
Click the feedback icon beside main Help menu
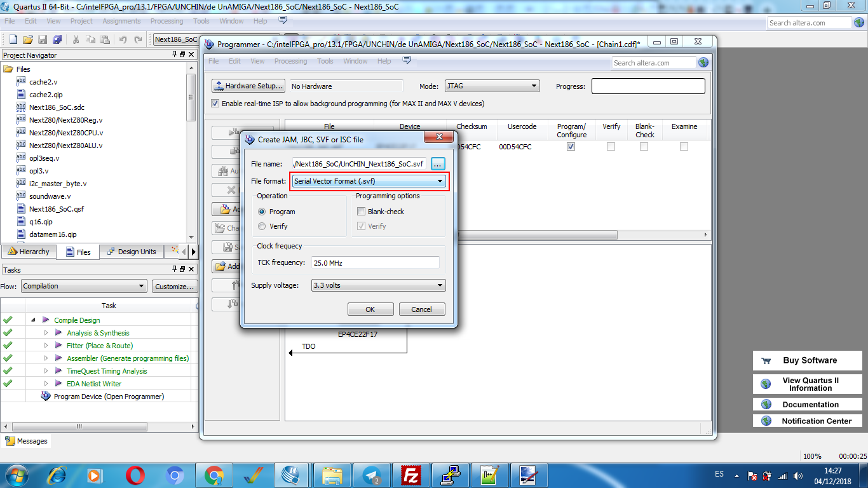tap(283, 20)
